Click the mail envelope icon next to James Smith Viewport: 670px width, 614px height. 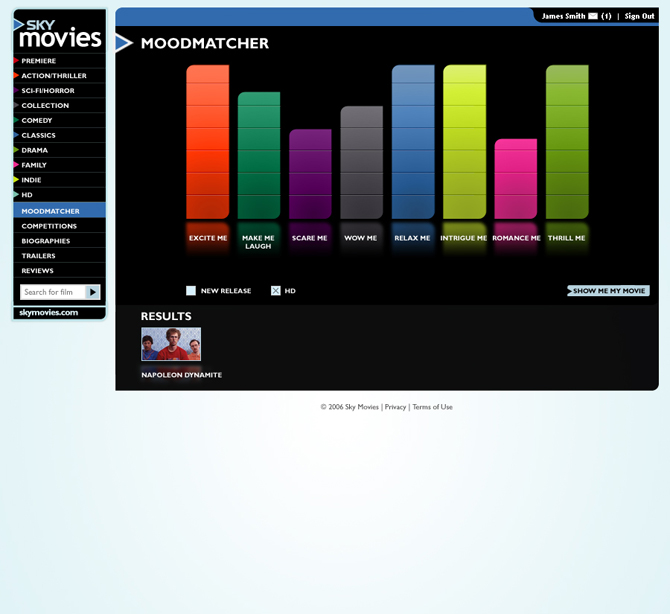click(593, 16)
